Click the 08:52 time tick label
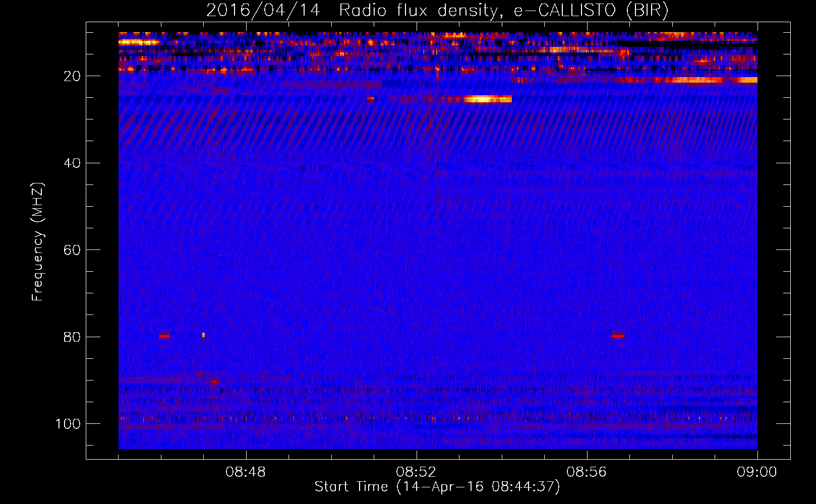The height and width of the screenshot is (504, 816). tap(416, 472)
